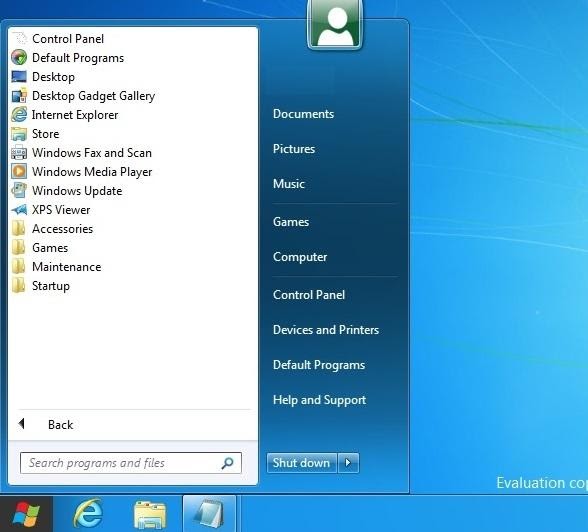Click the Accessories folder icon
Screen dimensions: 588x532
coord(18,229)
